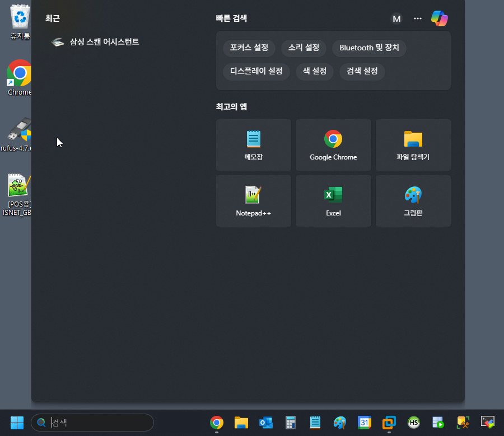Click the M account avatar

[x=396, y=18]
